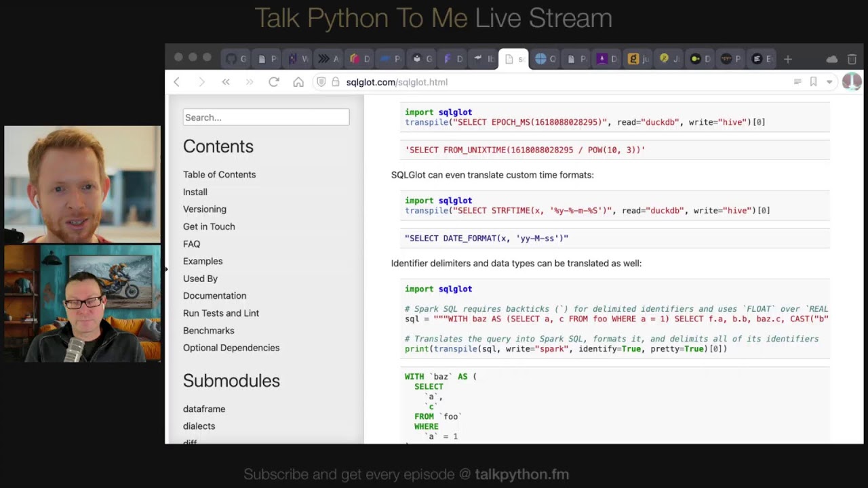This screenshot has width=868, height=488.
Task: Click the shield icon in address bar
Action: pyautogui.click(x=321, y=82)
